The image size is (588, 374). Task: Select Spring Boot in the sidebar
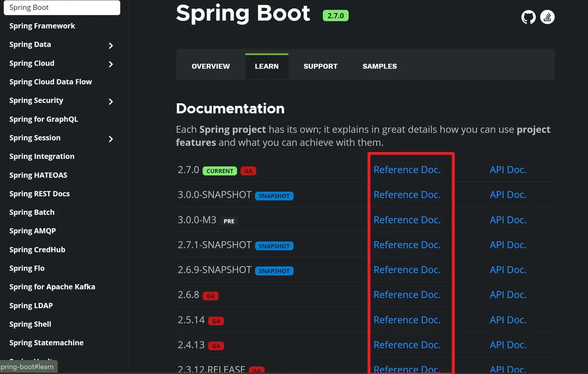point(62,8)
